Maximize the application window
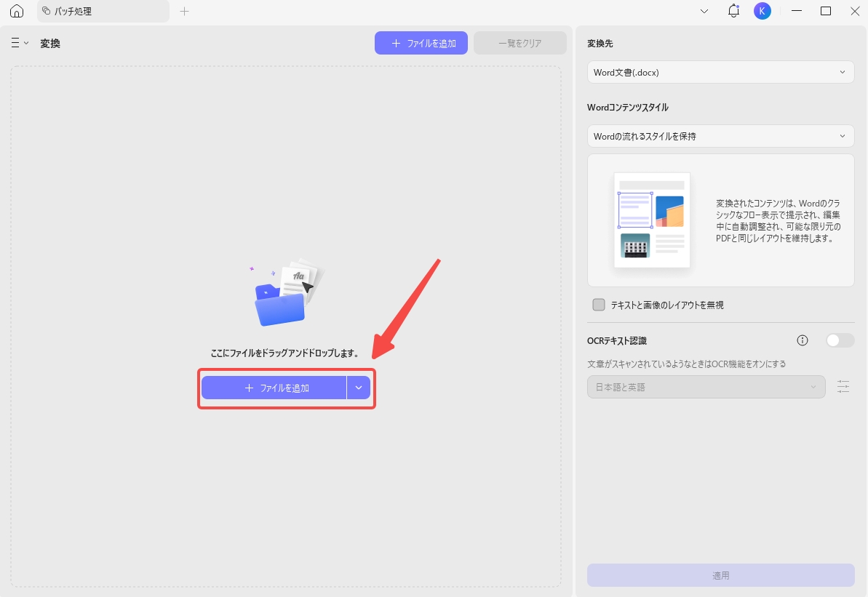Screen dimensions: 868x597 [x=825, y=11]
